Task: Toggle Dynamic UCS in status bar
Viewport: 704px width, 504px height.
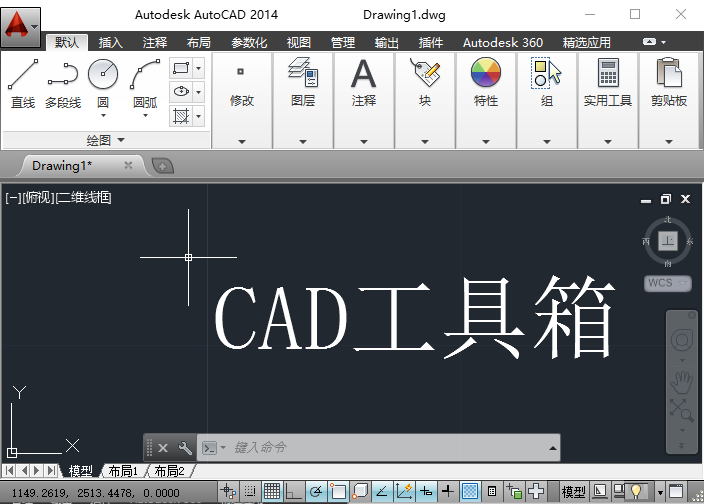Action: tap(404, 491)
